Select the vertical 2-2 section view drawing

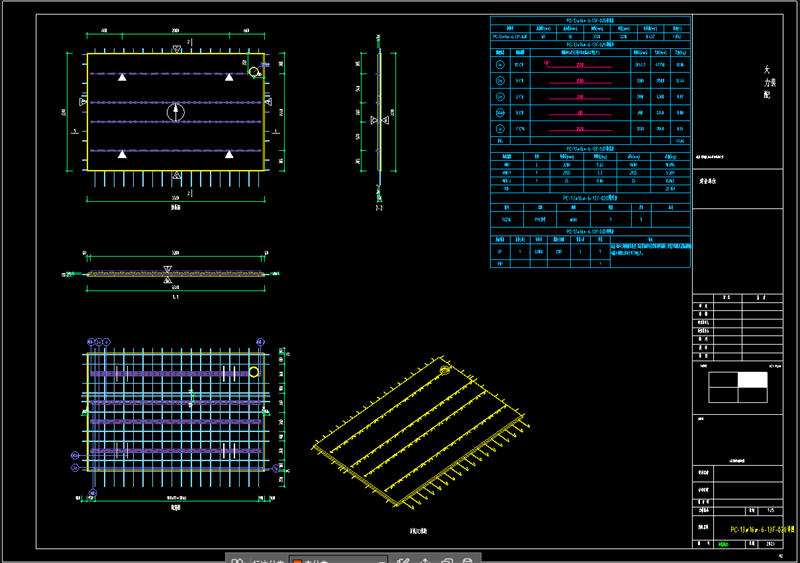point(379,118)
